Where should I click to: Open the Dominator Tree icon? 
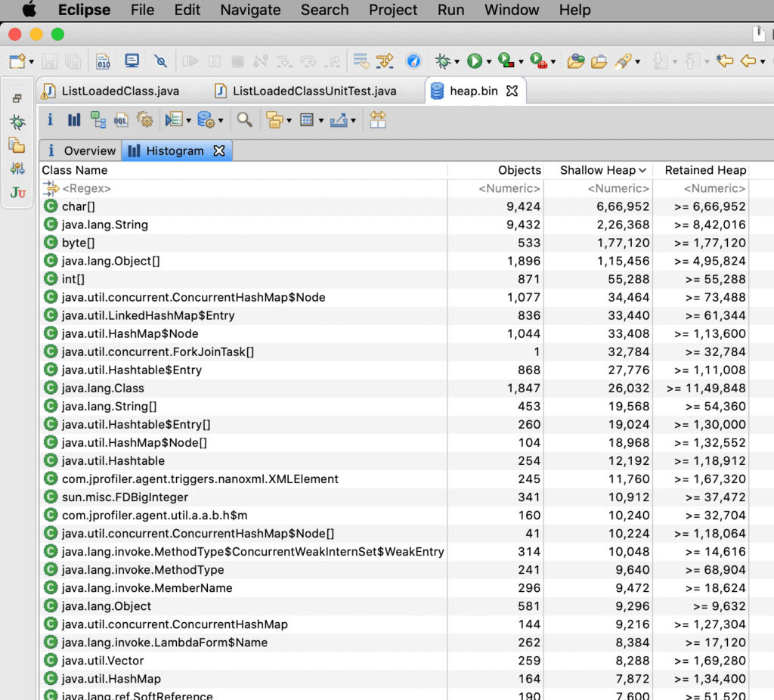click(98, 119)
